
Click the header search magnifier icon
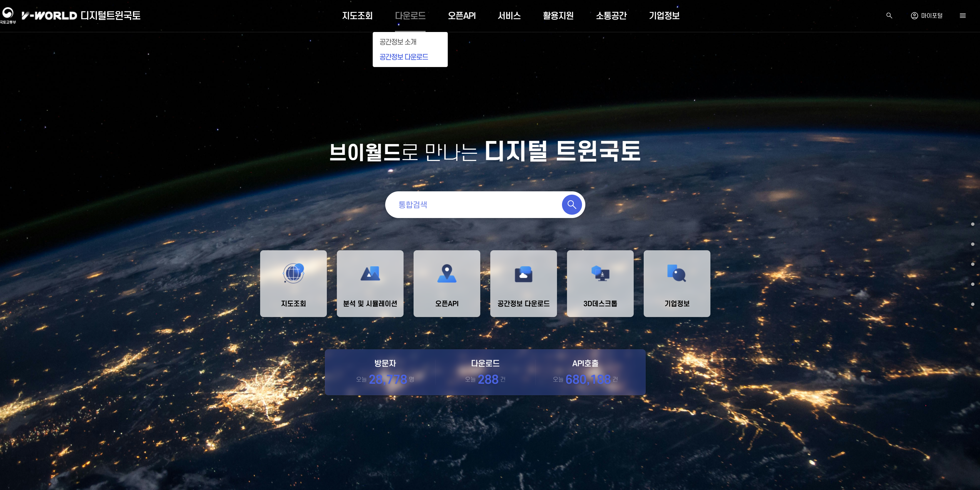click(x=889, y=16)
